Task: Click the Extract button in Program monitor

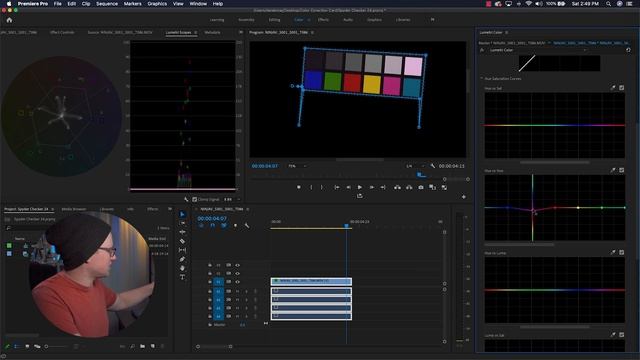Action: 409,187
